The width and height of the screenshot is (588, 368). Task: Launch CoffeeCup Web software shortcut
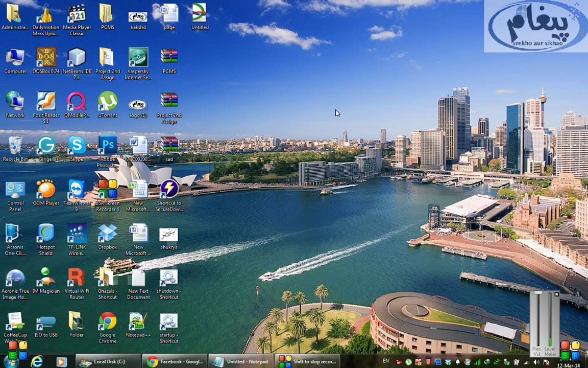pos(15,326)
